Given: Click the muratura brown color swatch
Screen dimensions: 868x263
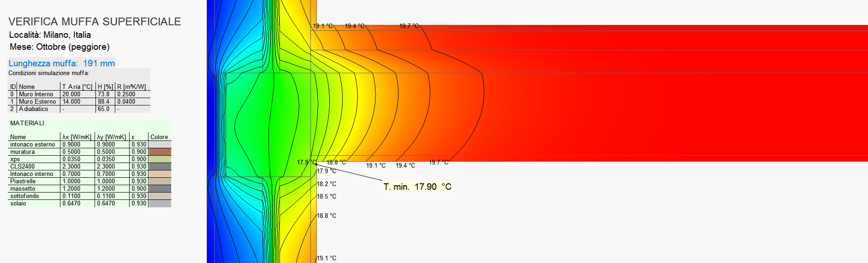Looking at the screenshot, I should (160, 152).
